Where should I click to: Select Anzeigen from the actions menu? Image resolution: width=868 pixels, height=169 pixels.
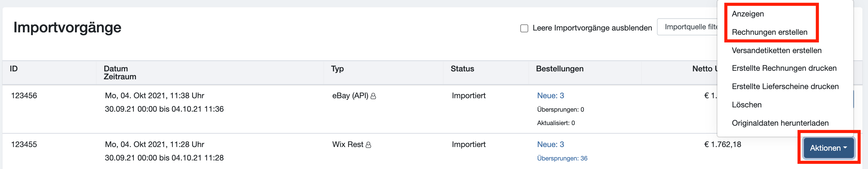(x=747, y=14)
